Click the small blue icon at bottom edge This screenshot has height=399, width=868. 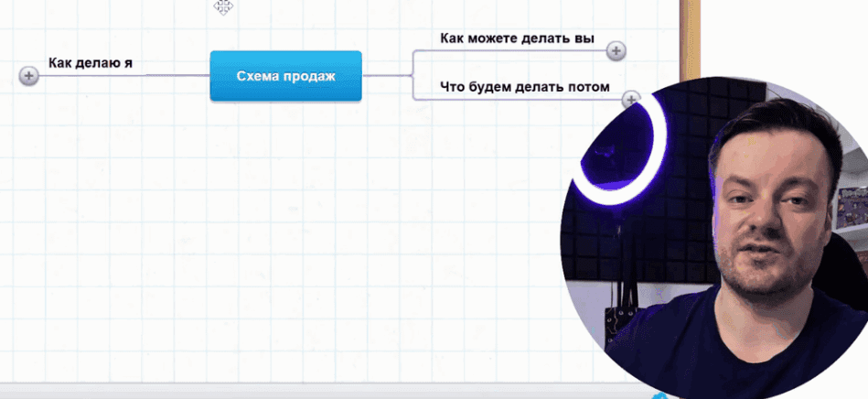659,395
